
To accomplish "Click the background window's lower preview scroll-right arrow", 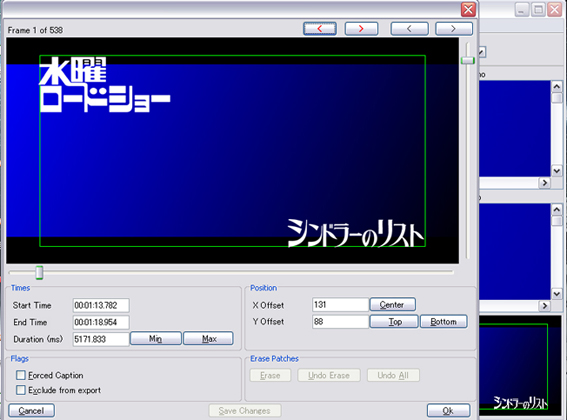I will (x=545, y=306).
